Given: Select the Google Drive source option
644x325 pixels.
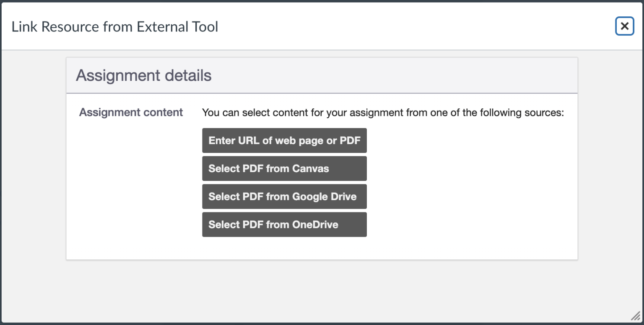Looking at the screenshot, I should tap(284, 196).
